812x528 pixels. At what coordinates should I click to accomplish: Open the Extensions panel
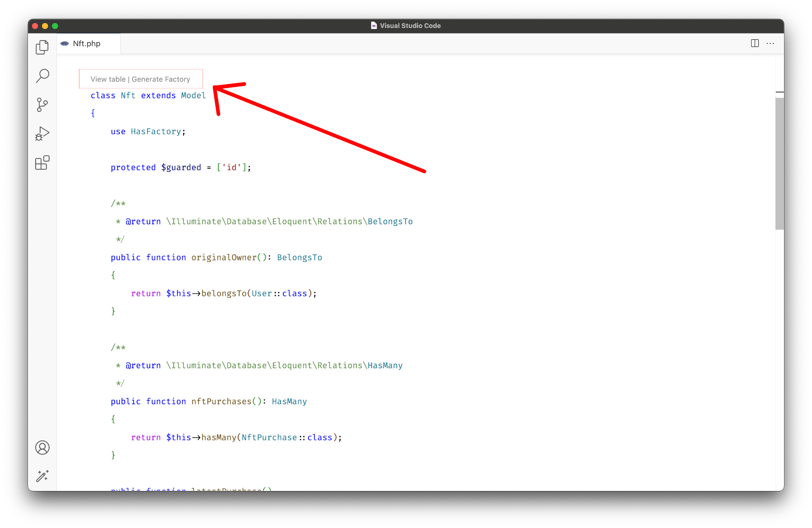coord(42,162)
